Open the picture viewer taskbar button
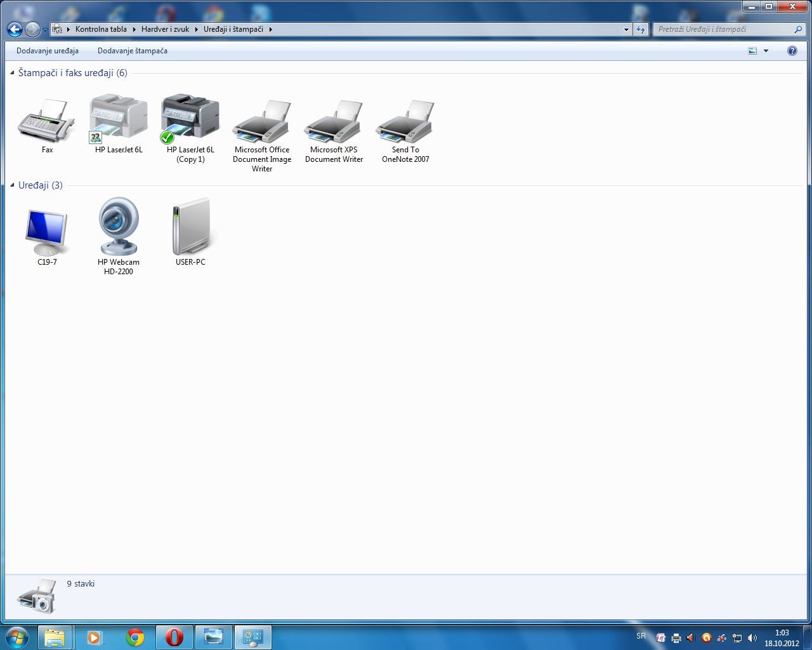Viewport: 812px width, 650px height. pyautogui.click(x=214, y=637)
